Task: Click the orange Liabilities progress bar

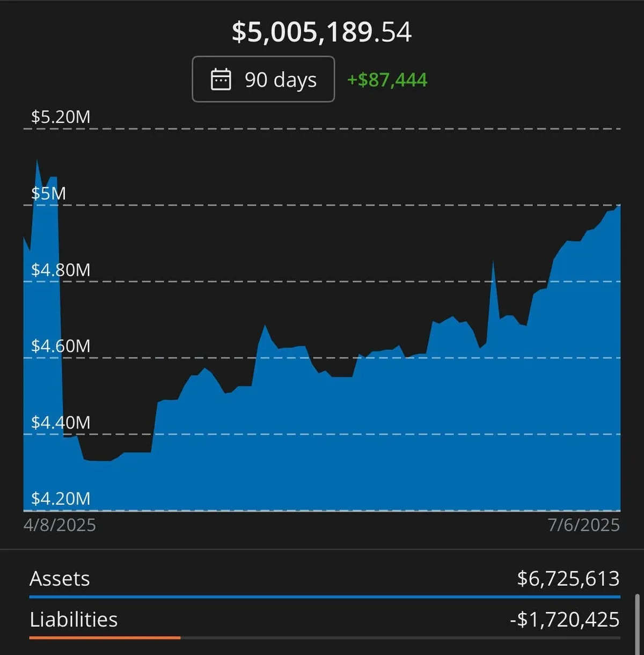Action: click(105, 637)
